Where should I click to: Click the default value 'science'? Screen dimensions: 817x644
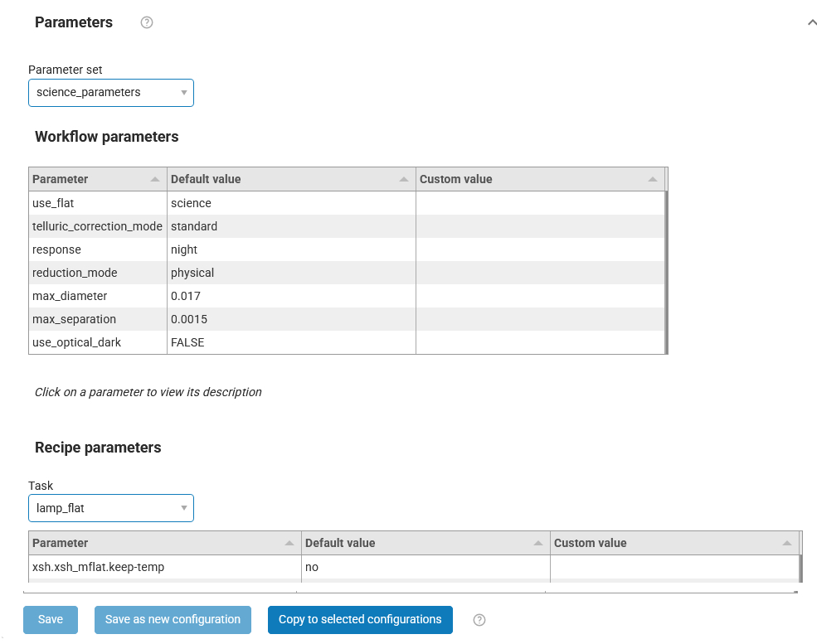[x=192, y=203]
